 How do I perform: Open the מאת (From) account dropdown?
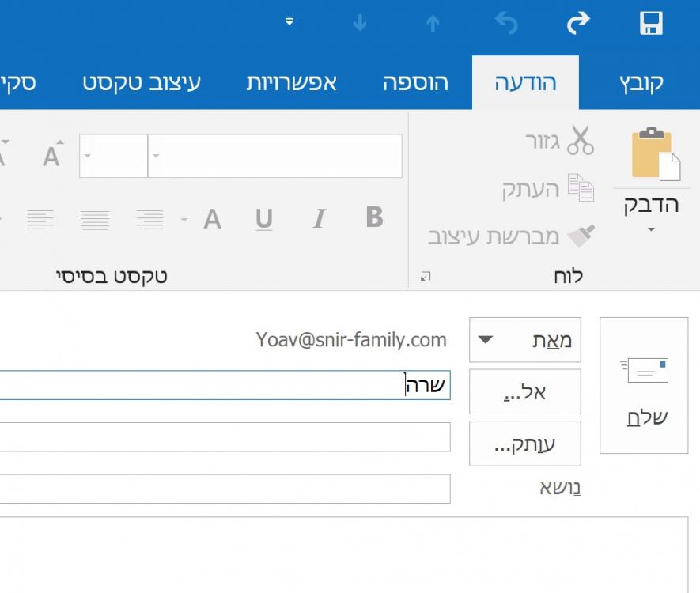[x=525, y=339]
